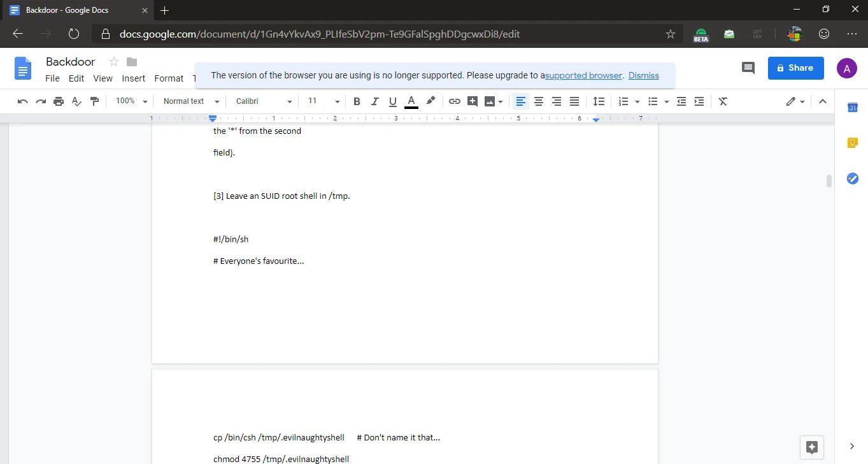Open line spacing options
This screenshot has height=464, width=868.
pyautogui.click(x=599, y=101)
